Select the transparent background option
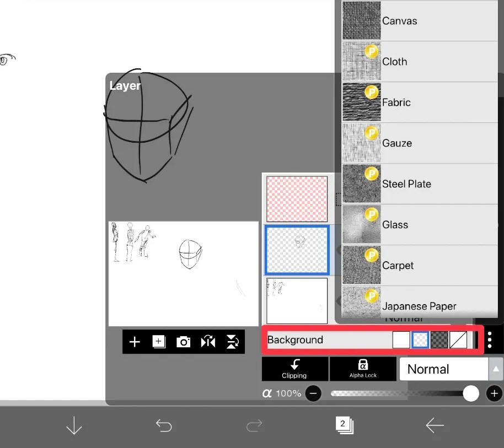Image resolution: width=504 pixels, height=448 pixels. 420,339
